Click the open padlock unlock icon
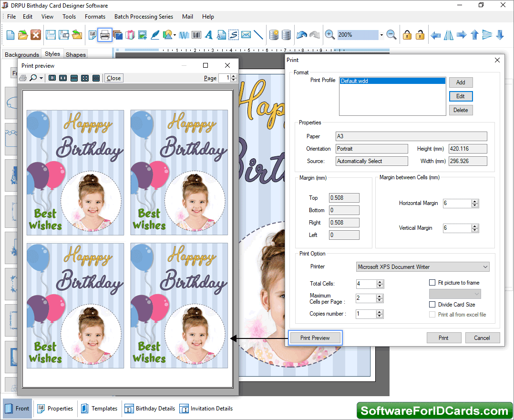Screen dimensions: 514x420 coord(420,35)
